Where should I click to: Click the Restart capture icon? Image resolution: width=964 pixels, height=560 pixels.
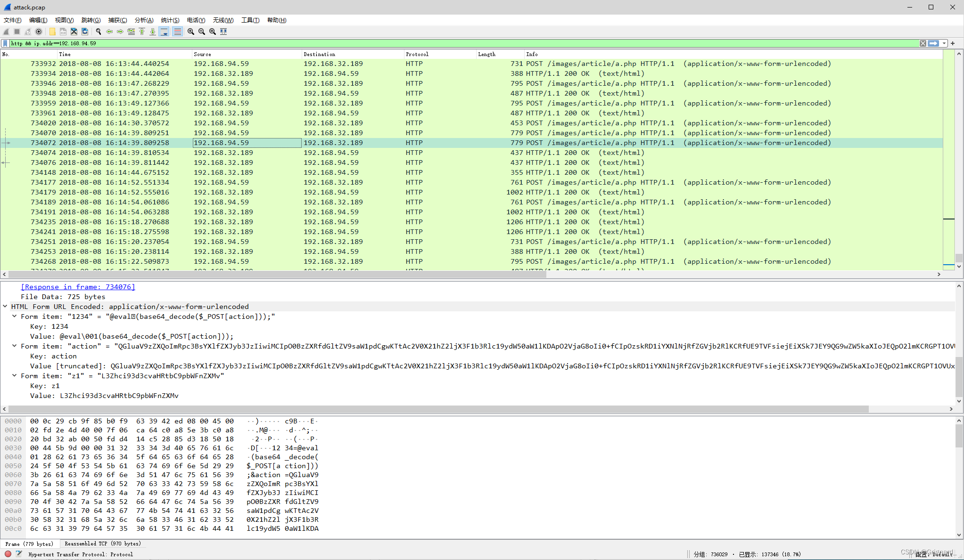click(28, 32)
